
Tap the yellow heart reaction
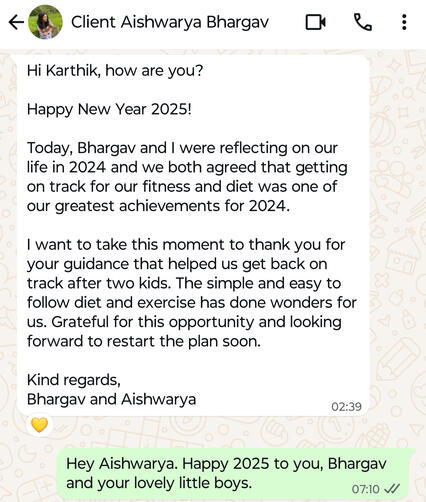[39, 425]
